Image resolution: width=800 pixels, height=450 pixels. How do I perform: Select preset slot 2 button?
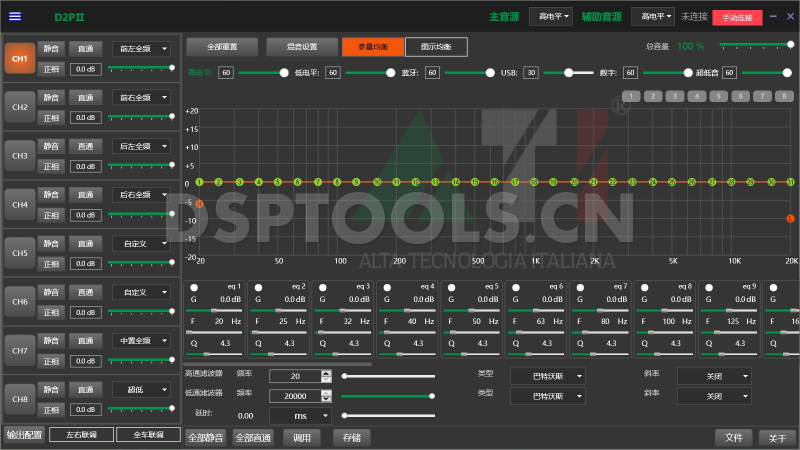(x=653, y=96)
